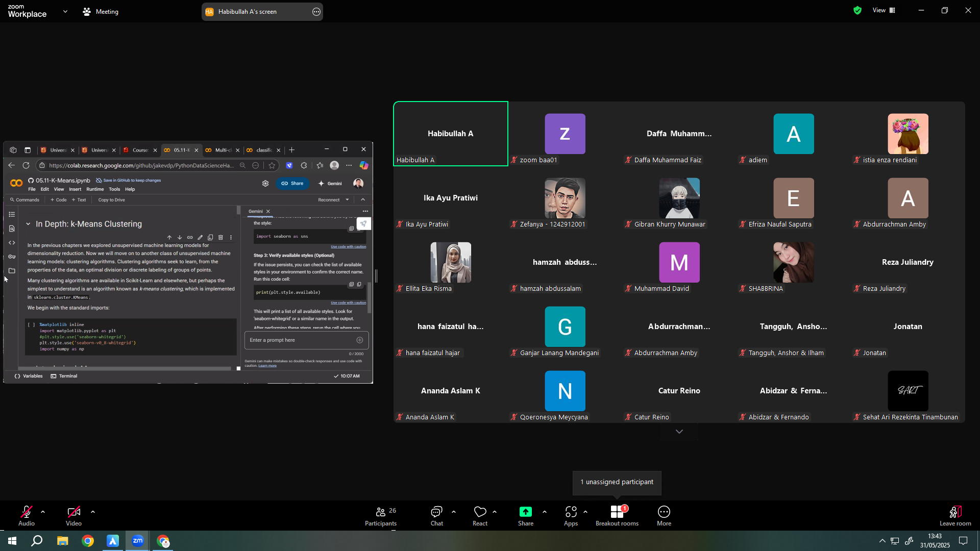Switch to the 'Multi-cl' browser tab
The height and width of the screenshot is (551, 980).
point(223,150)
